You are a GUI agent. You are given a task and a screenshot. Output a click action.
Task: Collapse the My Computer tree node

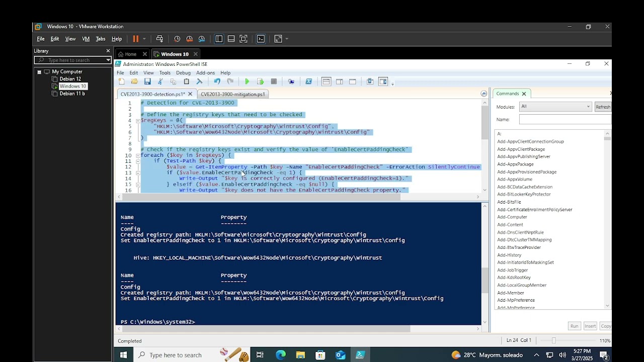39,72
